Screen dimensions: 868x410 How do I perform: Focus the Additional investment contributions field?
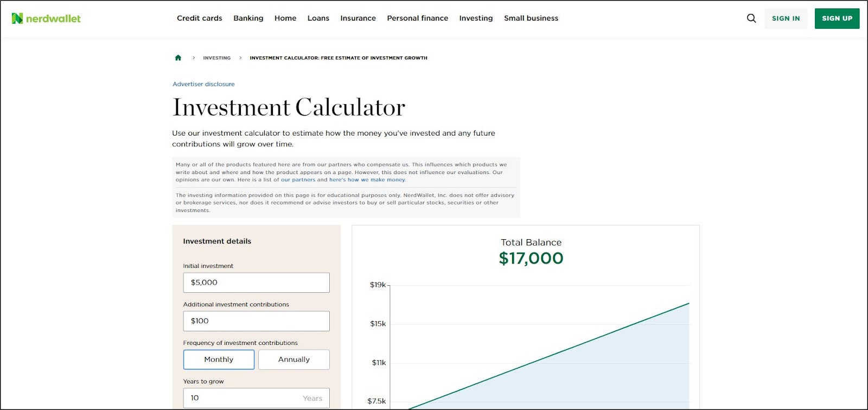256,321
